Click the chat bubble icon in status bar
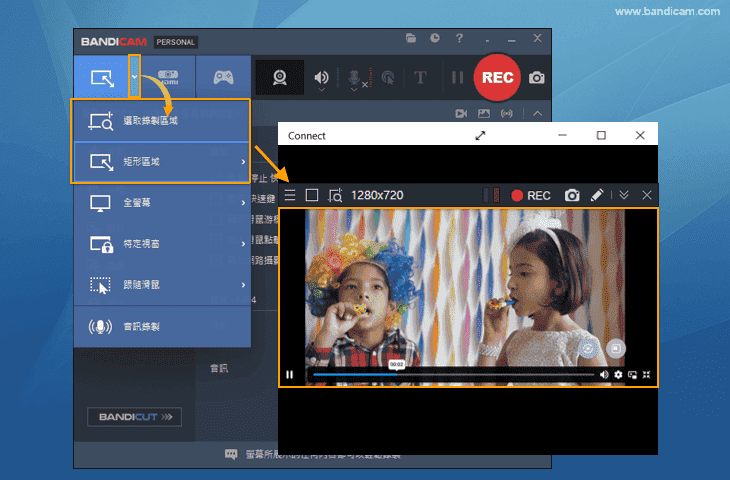Viewport: 730px width, 480px height. (x=231, y=454)
